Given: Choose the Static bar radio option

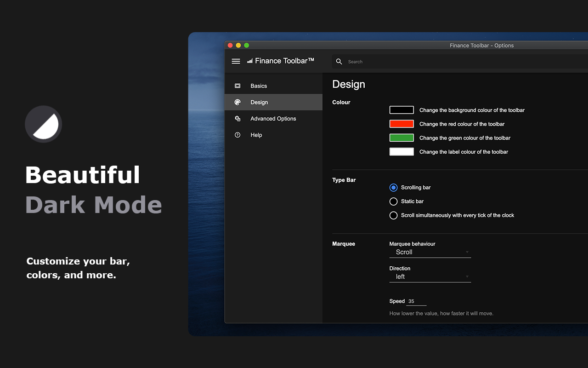Looking at the screenshot, I should 393,201.
